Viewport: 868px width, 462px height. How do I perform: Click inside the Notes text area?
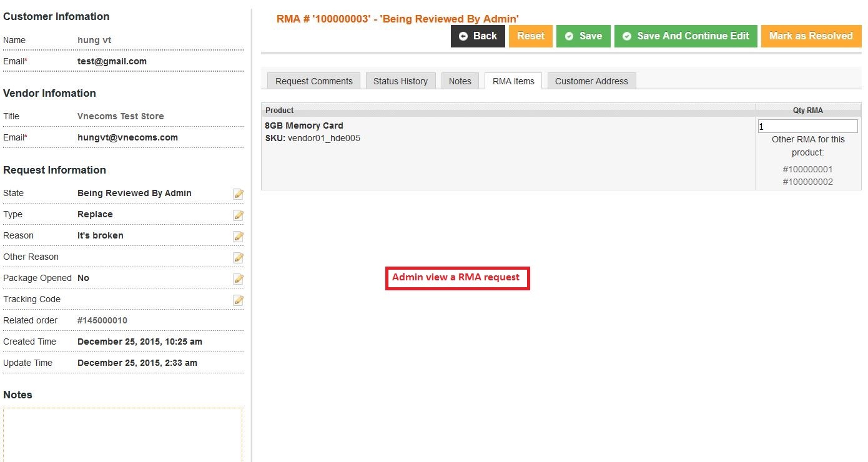pos(123,435)
